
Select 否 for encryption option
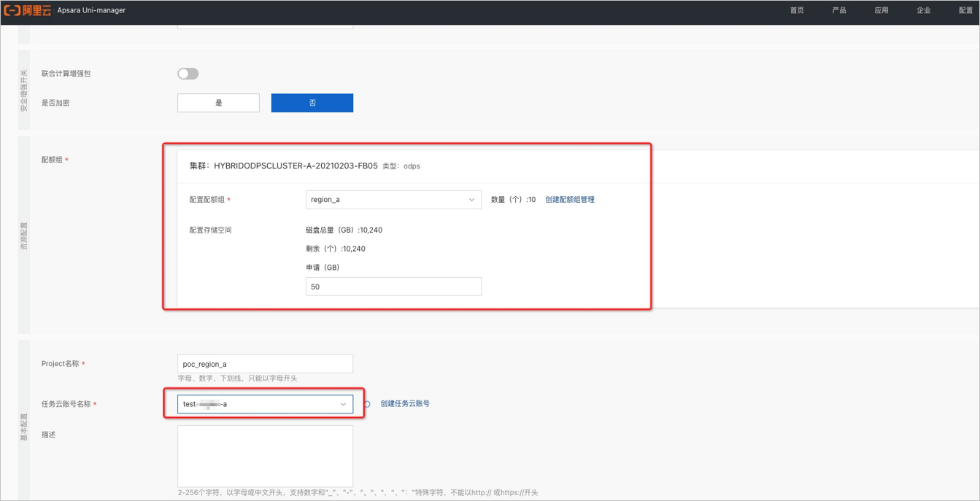(312, 103)
